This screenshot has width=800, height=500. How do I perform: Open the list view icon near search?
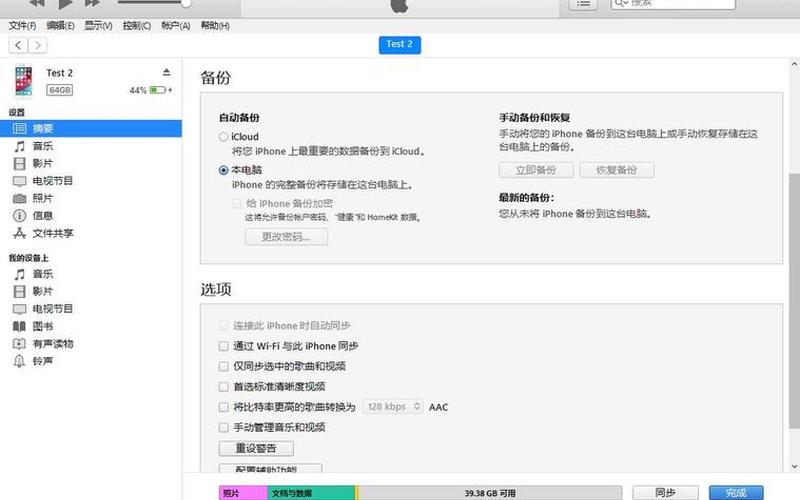coord(583,4)
